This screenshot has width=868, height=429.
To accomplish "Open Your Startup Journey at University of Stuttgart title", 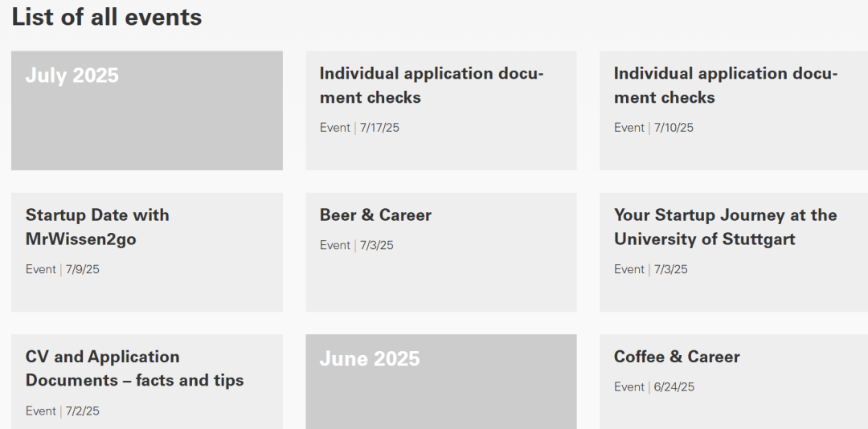I will coord(725,227).
